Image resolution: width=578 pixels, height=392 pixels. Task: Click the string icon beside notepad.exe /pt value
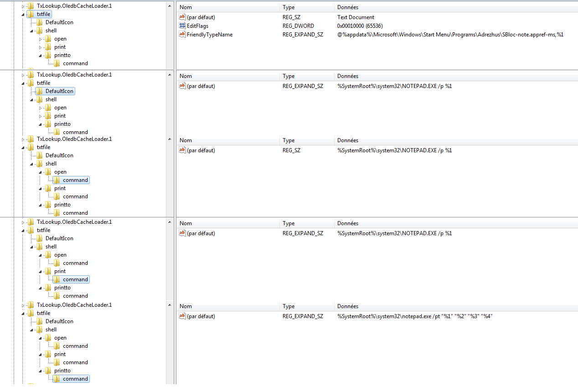182,316
